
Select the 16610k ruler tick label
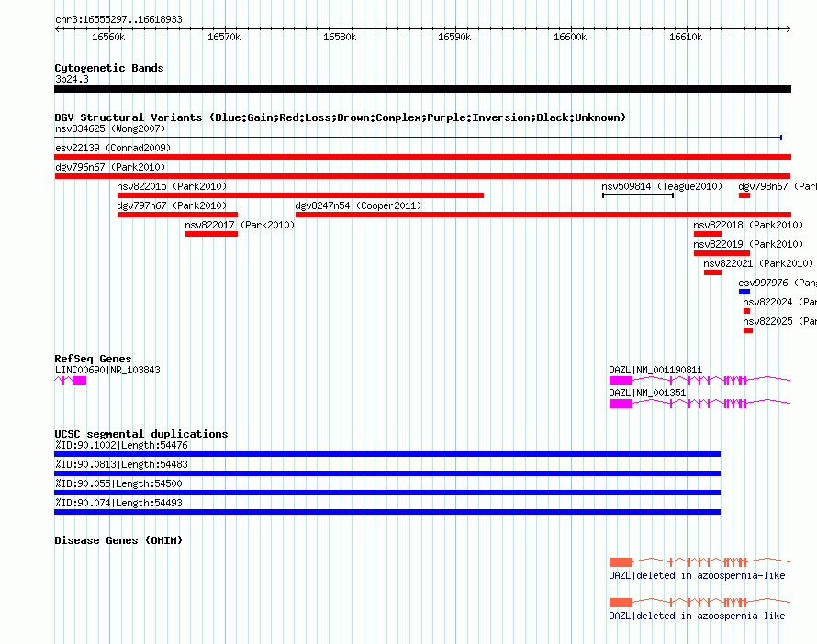(x=686, y=37)
